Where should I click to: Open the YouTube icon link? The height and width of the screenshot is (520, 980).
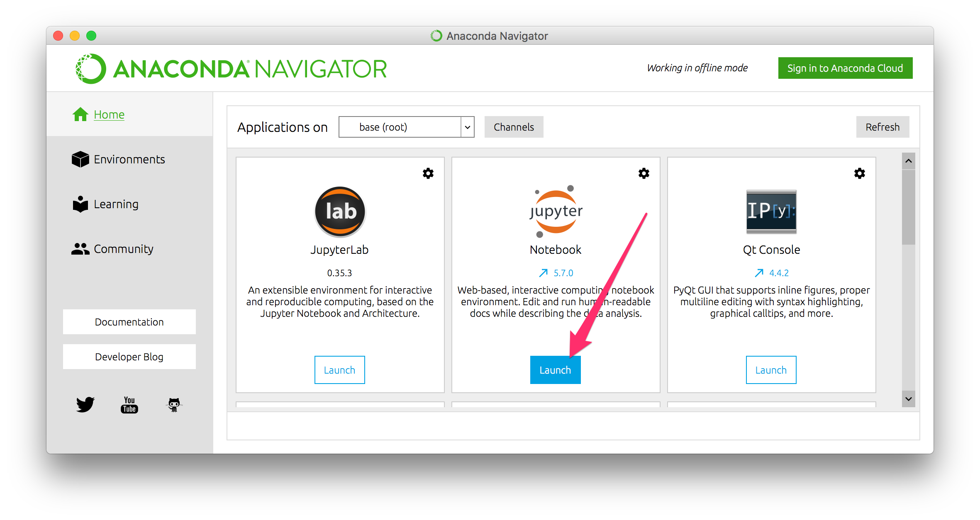pyautogui.click(x=129, y=405)
